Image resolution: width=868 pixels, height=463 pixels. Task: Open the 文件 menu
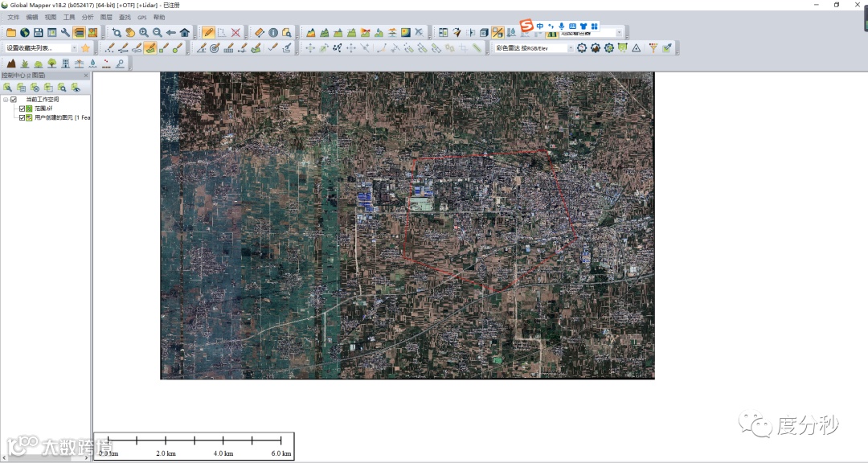tap(14, 17)
